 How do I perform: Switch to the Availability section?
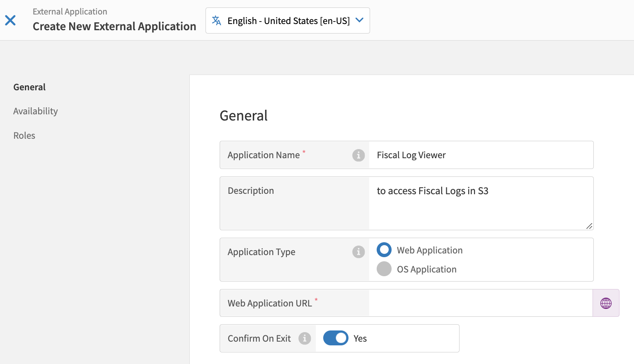tap(36, 111)
